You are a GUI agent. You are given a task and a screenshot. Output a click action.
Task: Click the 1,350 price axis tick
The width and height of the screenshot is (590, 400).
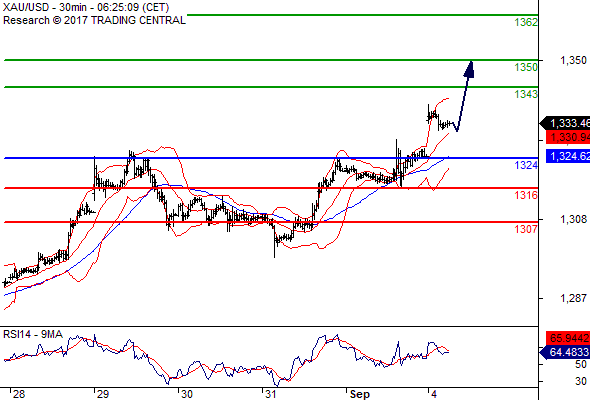[573, 60]
